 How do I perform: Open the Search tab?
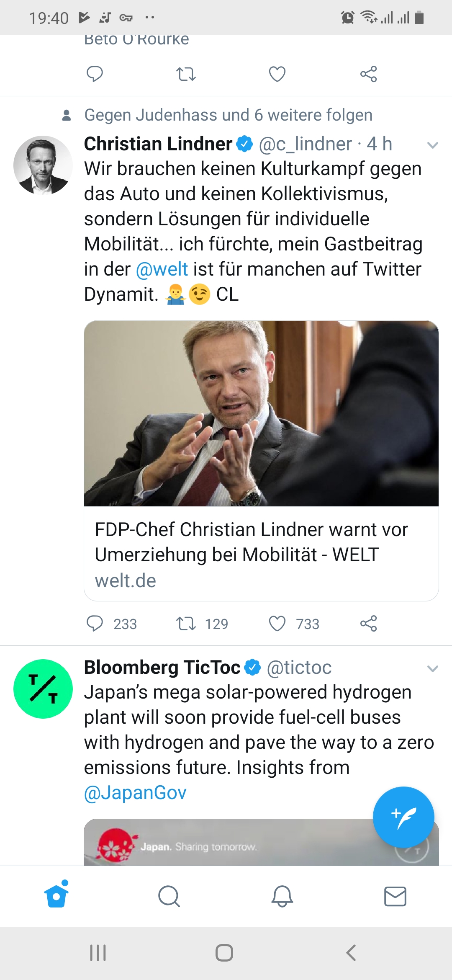click(169, 896)
